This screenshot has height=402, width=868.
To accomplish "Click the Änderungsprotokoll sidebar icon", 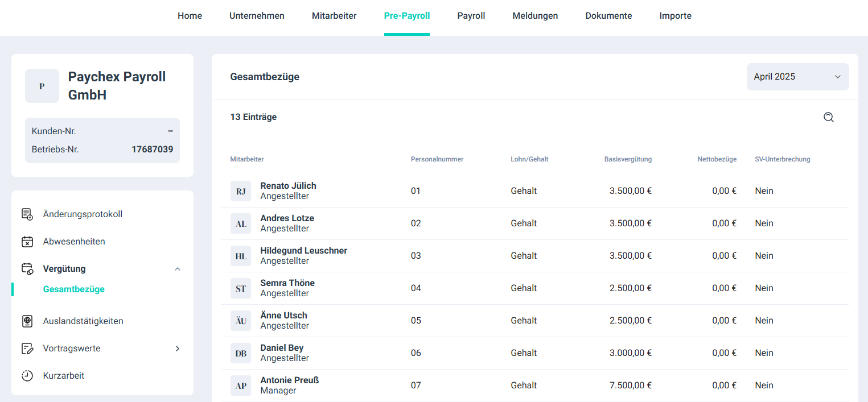I will pyautogui.click(x=27, y=214).
